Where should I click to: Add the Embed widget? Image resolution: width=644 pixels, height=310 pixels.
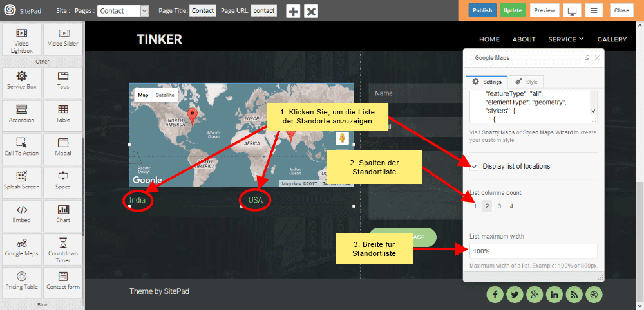pyautogui.click(x=21, y=215)
